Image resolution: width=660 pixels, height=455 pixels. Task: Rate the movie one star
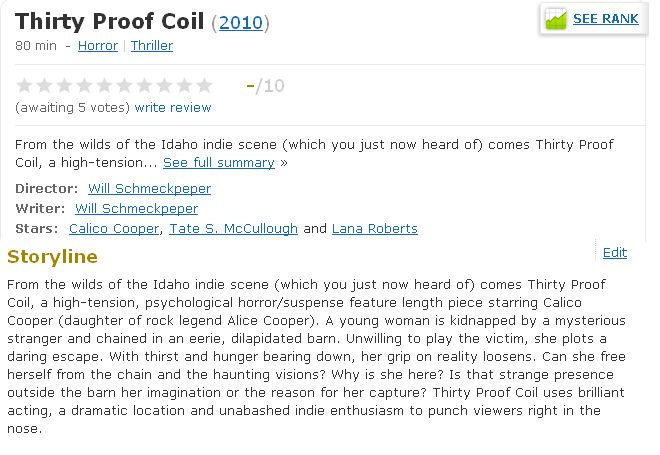[24, 85]
